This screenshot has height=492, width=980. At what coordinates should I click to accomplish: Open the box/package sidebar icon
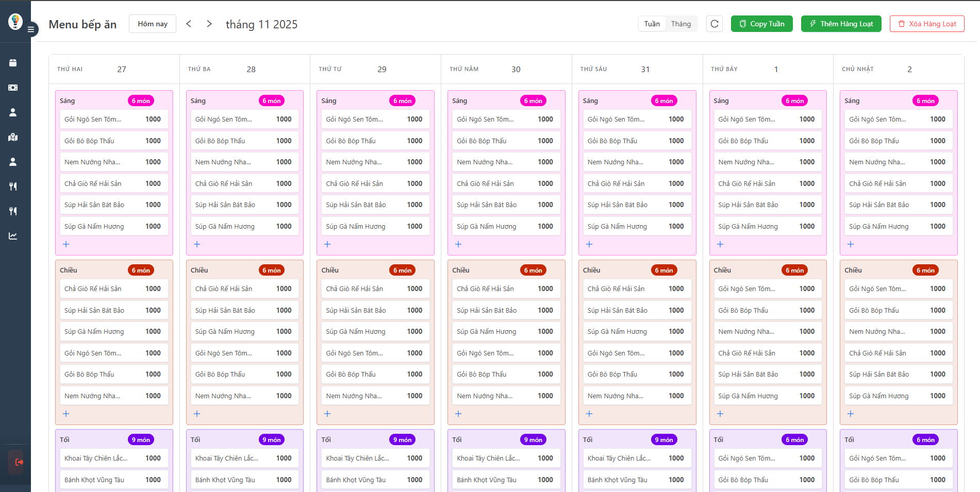tap(13, 63)
